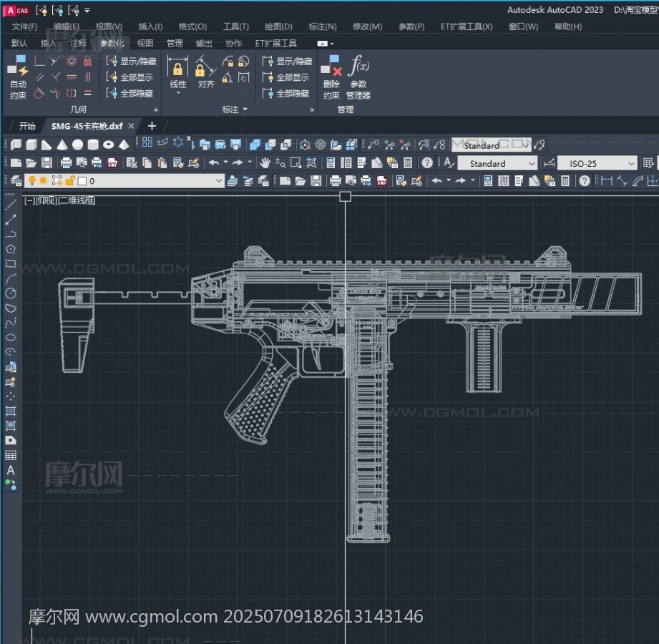
Task: Open the 绘图(D) menu
Action: [278, 26]
